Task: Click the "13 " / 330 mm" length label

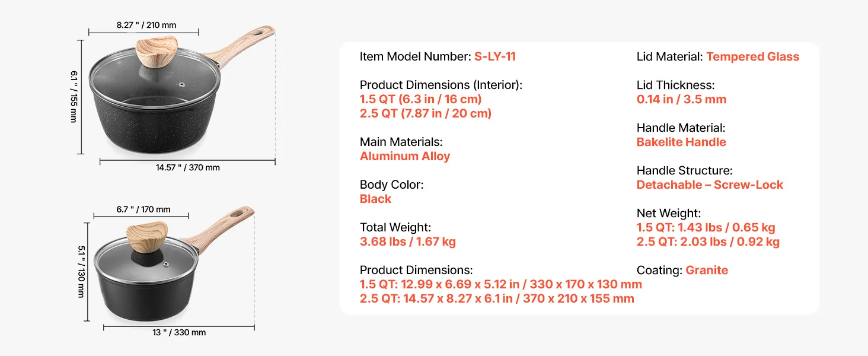Action: (x=179, y=332)
